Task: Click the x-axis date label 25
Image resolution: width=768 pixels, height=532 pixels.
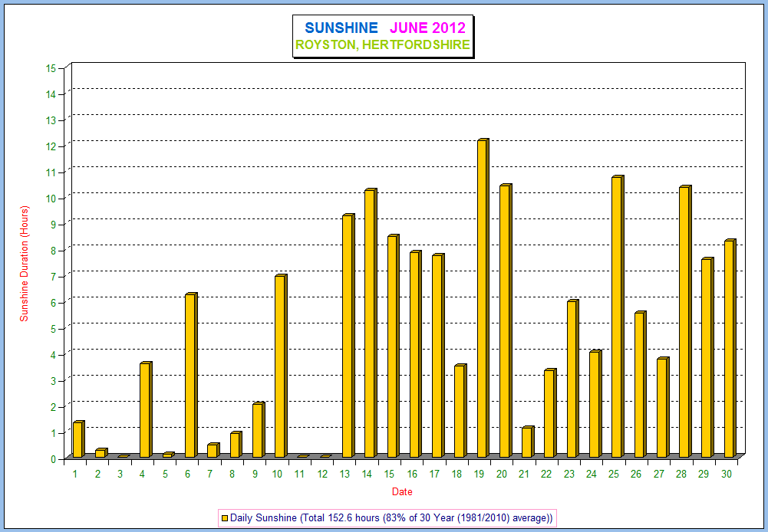Action: [614, 474]
